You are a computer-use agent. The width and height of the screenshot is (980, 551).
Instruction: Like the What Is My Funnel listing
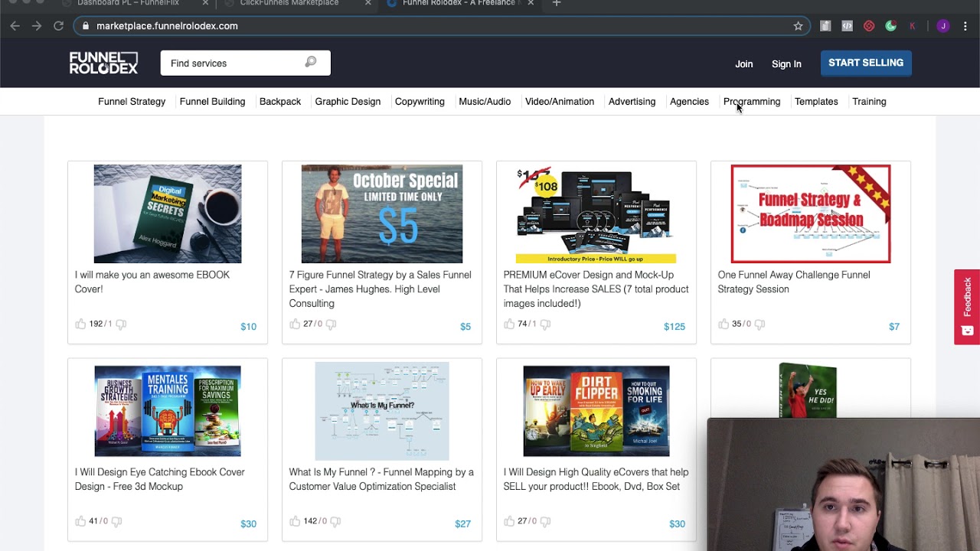(295, 521)
